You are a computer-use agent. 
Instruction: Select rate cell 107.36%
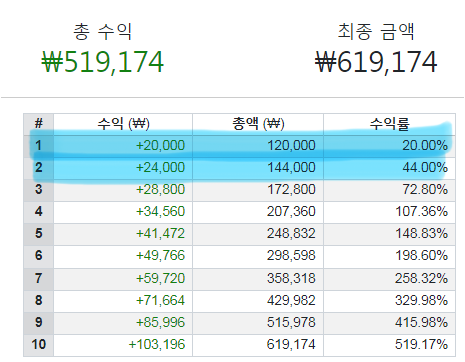pyautogui.click(x=389, y=212)
